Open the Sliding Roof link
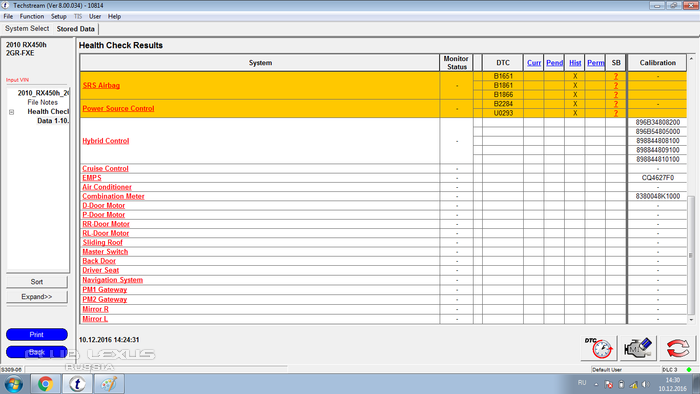This screenshot has height=394, width=700. pyautogui.click(x=102, y=243)
